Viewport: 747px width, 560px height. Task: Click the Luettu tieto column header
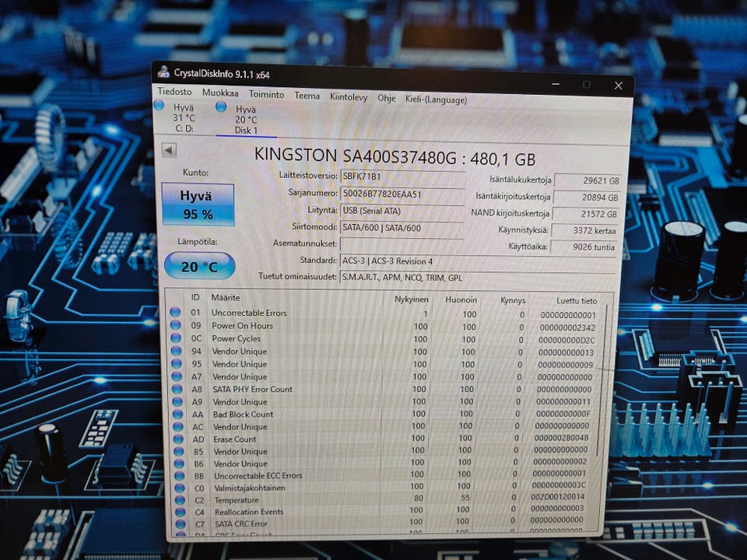tap(577, 300)
